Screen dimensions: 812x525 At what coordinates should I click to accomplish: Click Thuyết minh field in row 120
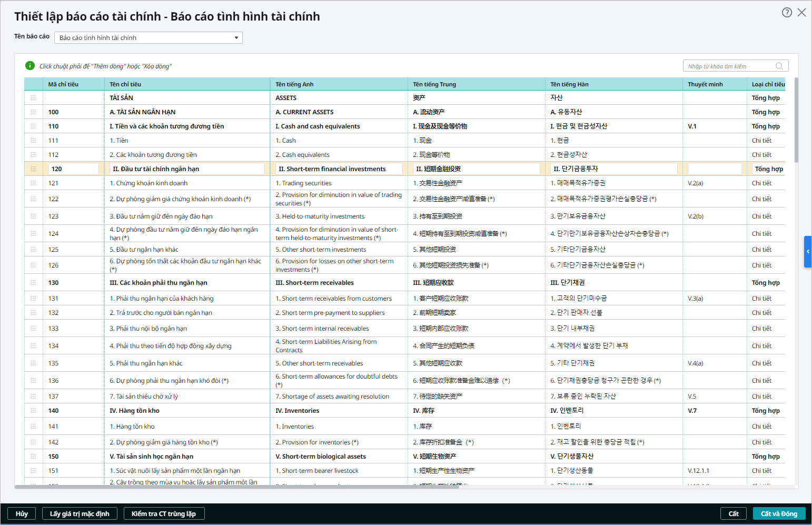714,169
